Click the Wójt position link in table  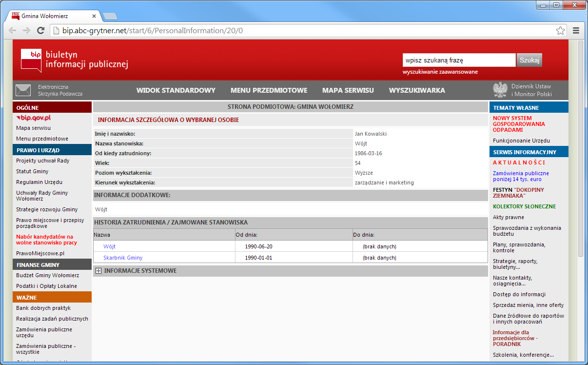pos(109,246)
